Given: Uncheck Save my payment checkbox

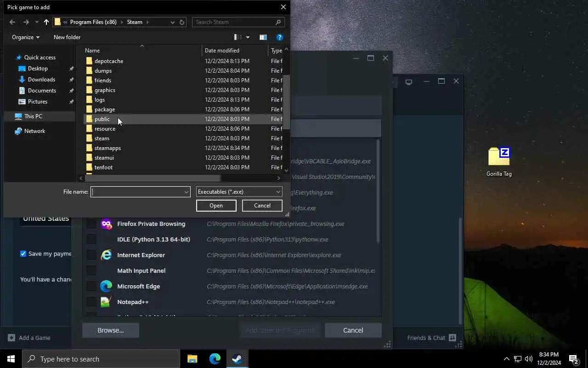Looking at the screenshot, I should point(23,253).
